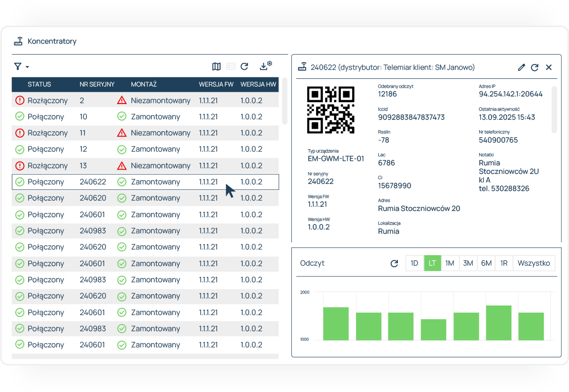Click the table vertical scrollbar
This screenshot has height=392, width=569.
(285, 101)
